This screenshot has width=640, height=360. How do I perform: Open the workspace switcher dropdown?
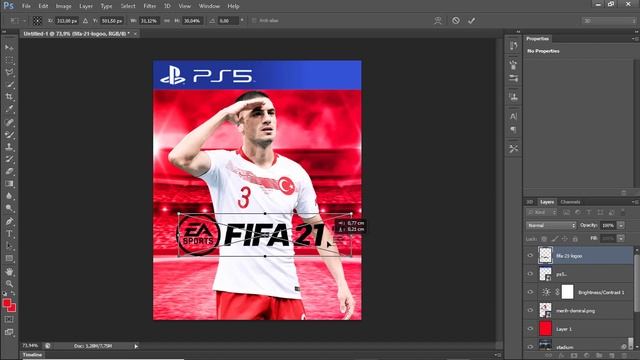(608, 20)
